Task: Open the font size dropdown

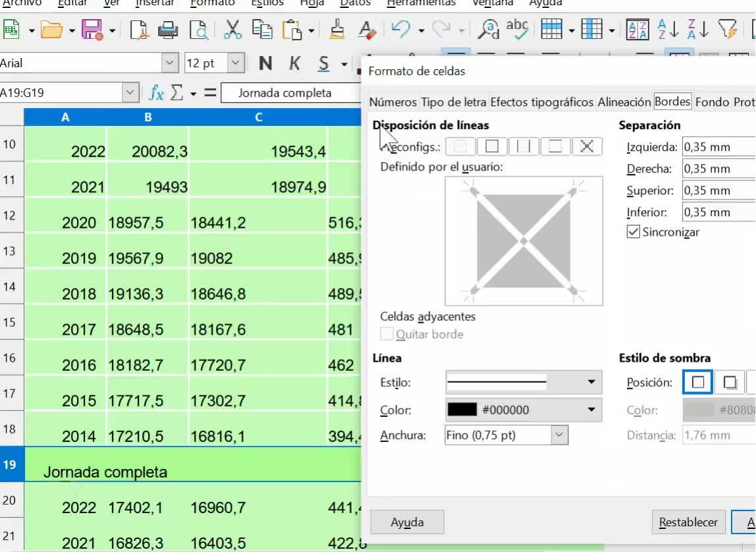Action: tap(235, 63)
